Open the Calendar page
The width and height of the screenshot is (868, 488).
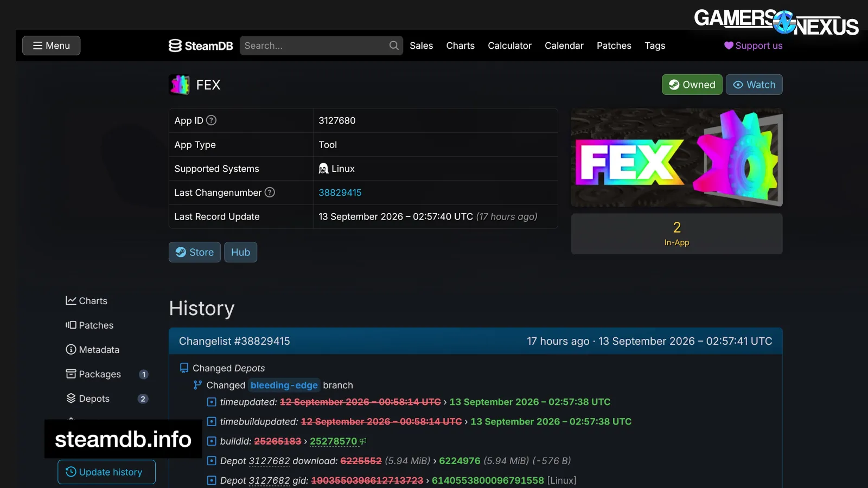coord(564,46)
